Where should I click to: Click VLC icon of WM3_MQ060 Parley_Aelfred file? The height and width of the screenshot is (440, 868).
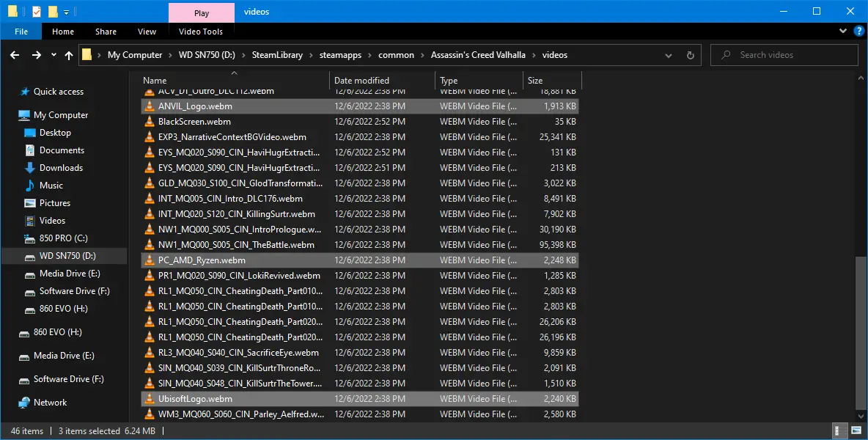[149, 414]
